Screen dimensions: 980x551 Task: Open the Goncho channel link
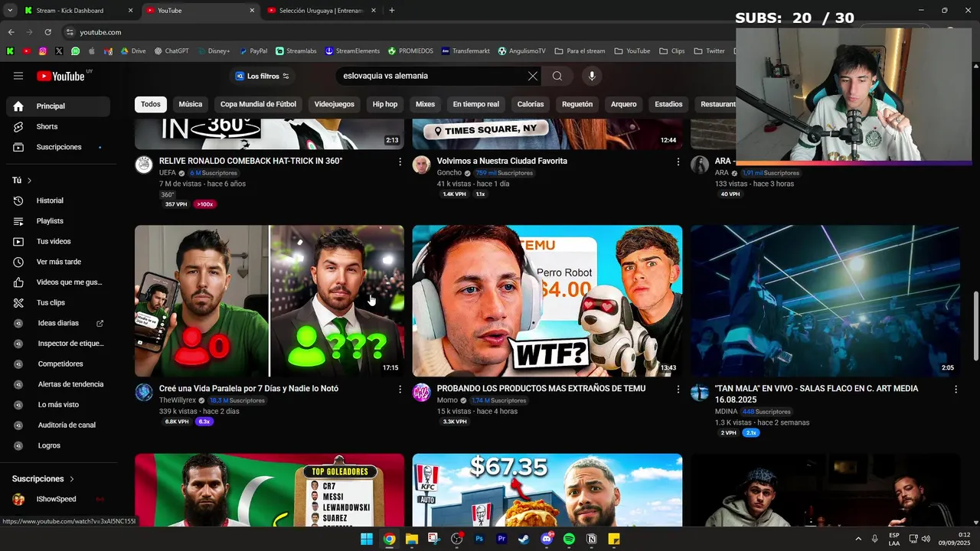(x=449, y=173)
